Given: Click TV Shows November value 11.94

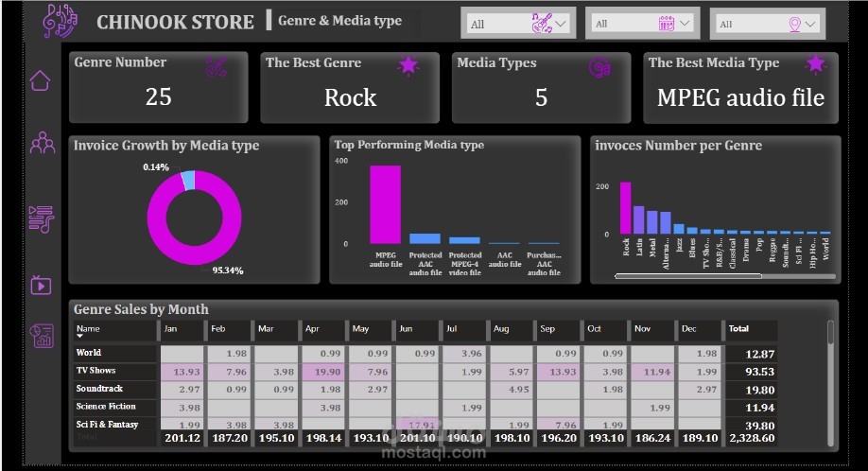Looking at the screenshot, I should coord(651,372).
